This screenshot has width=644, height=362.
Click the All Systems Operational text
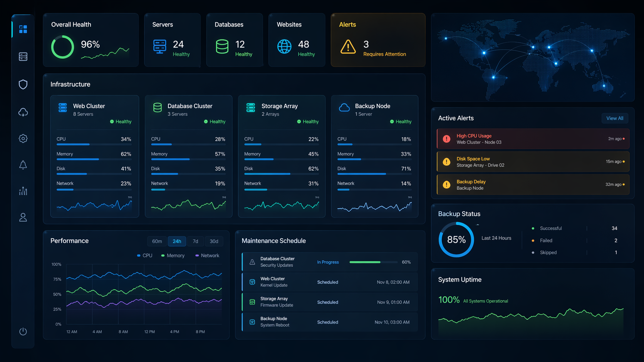point(485,301)
